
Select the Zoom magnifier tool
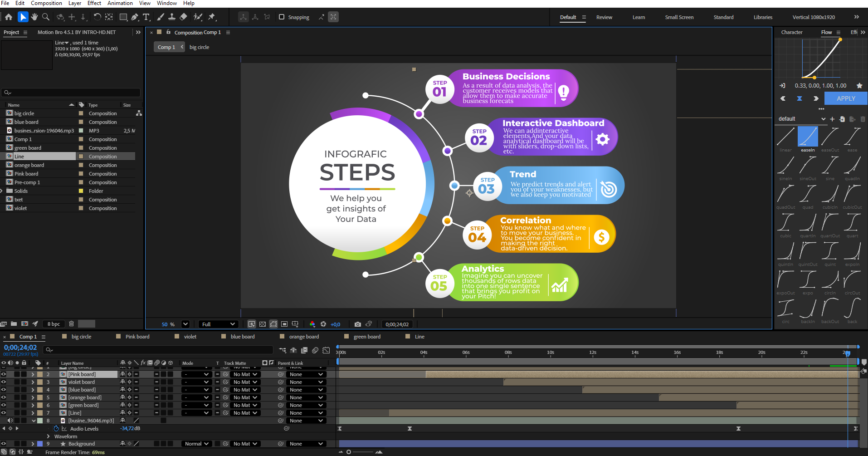click(46, 17)
